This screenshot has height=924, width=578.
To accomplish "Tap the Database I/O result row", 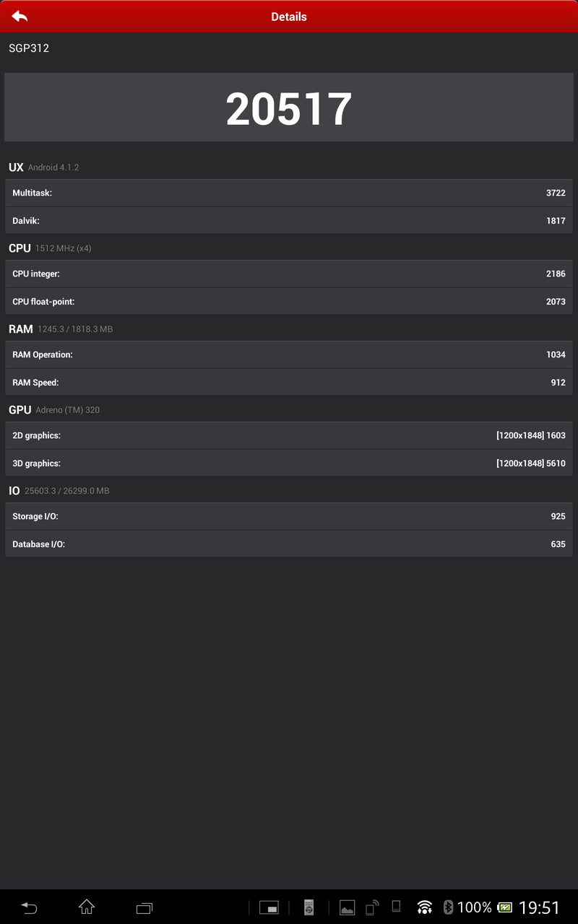I will [289, 544].
